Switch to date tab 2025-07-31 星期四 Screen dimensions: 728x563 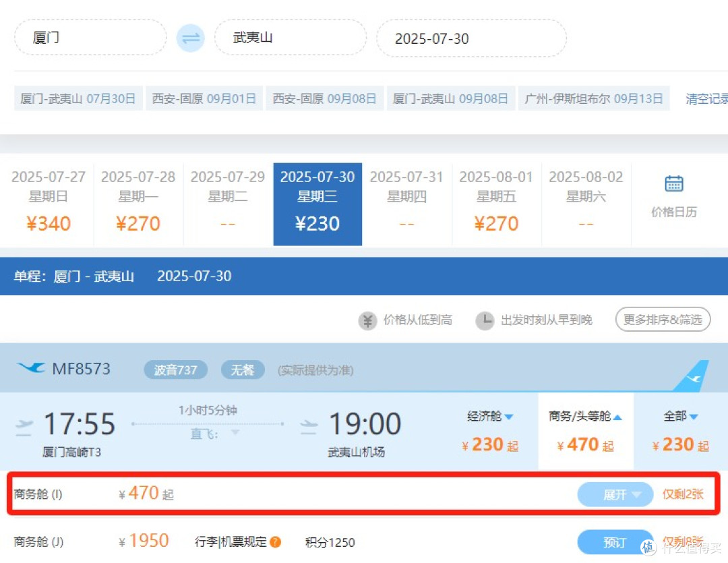(406, 204)
